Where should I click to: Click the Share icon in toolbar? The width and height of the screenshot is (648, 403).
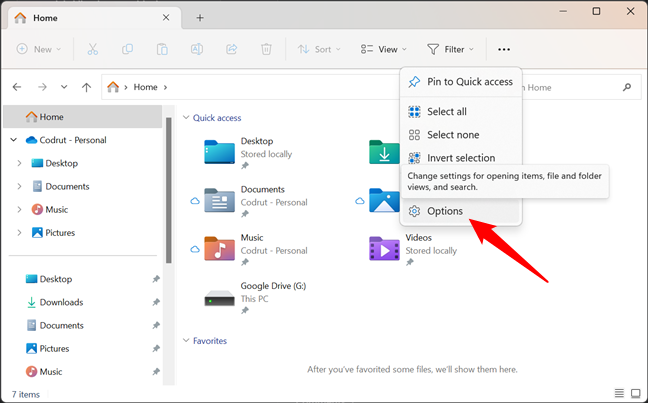pyautogui.click(x=232, y=49)
